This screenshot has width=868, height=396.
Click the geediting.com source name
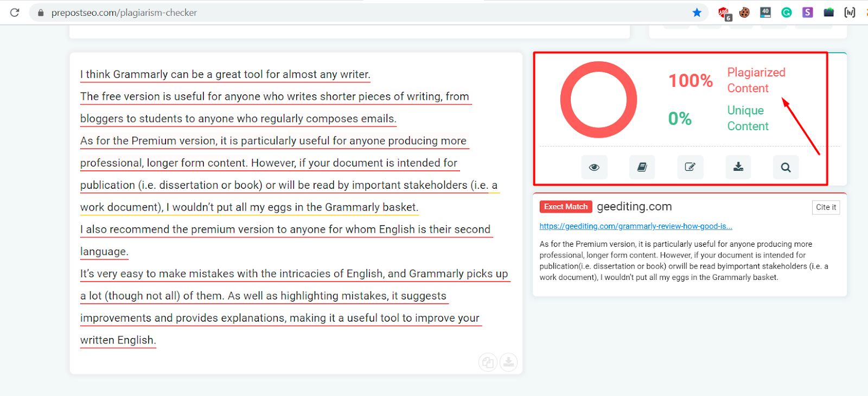[x=634, y=207]
